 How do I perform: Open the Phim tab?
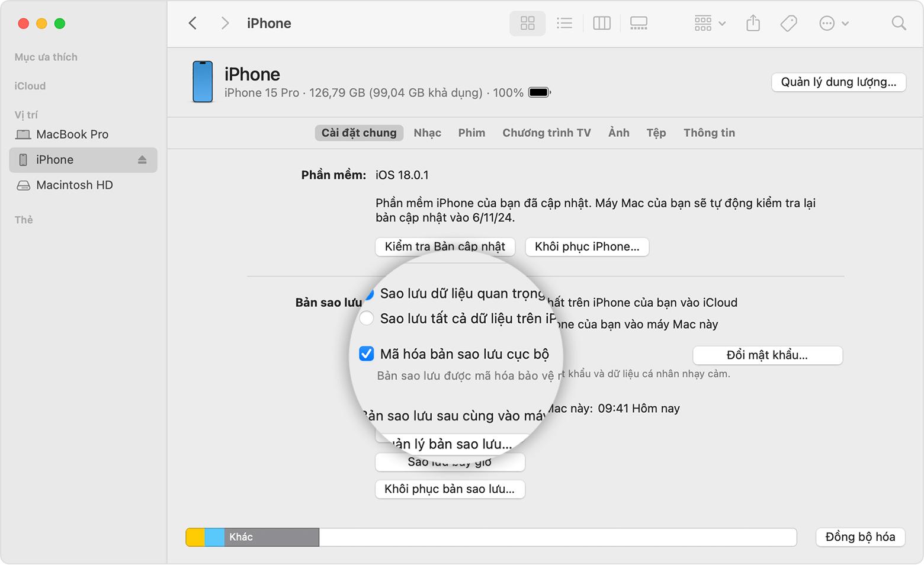click(471, 133)
